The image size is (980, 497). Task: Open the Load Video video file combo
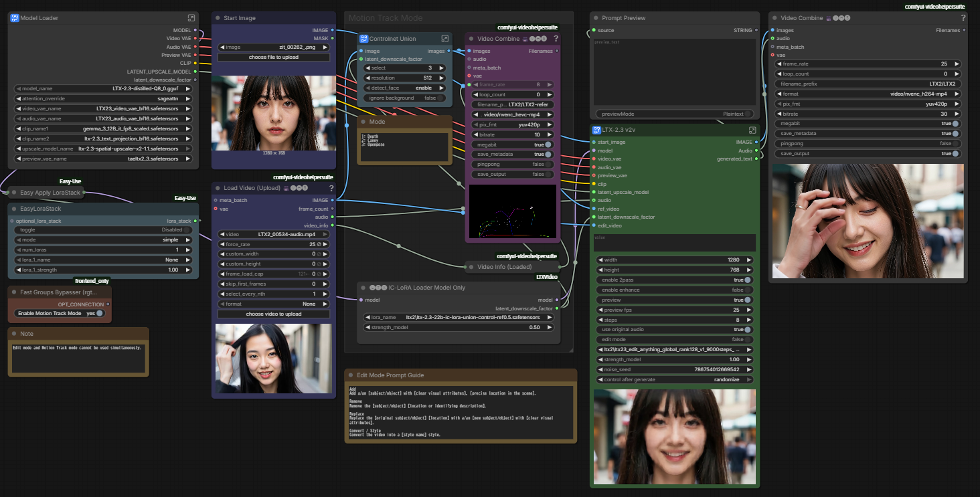coord(274,234)
